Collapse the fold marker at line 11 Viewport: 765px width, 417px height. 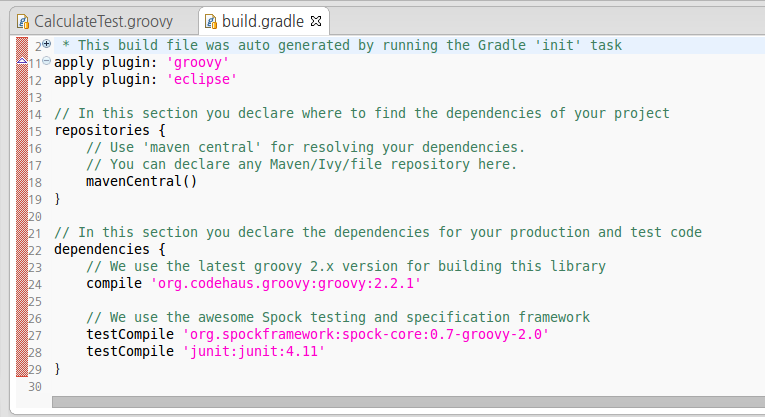46,60
